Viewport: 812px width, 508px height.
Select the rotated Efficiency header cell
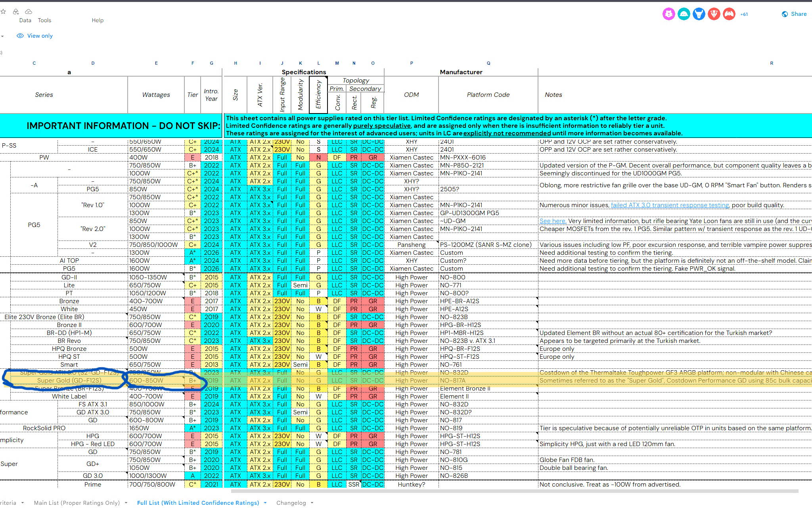(318, 95)
